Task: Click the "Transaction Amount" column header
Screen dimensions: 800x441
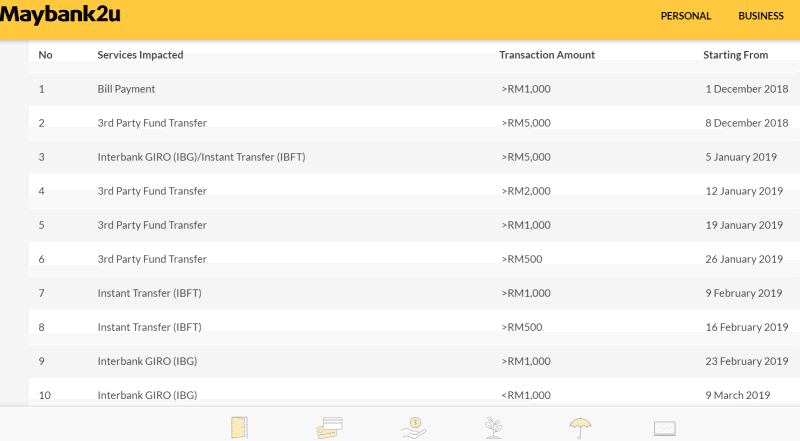Action: [x=547, y=55]
